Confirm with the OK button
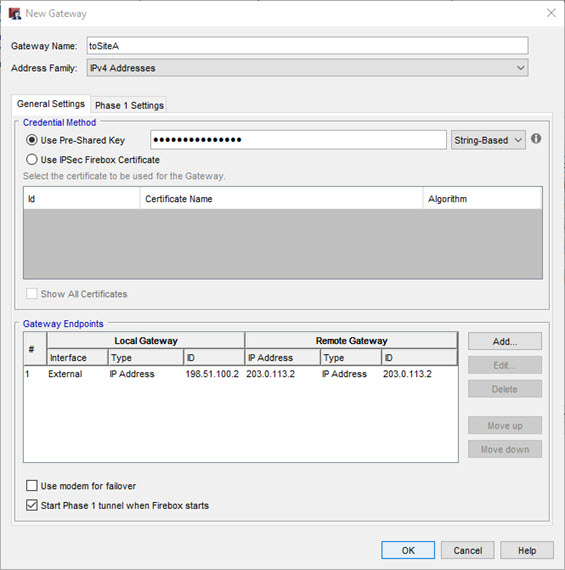 pyautogui.click(x=408, y=550)
